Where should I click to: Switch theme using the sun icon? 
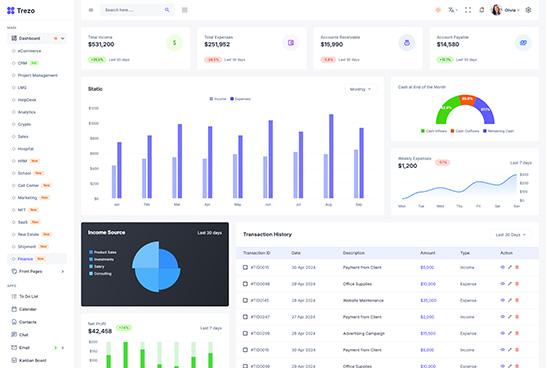(x=438, y=10)
